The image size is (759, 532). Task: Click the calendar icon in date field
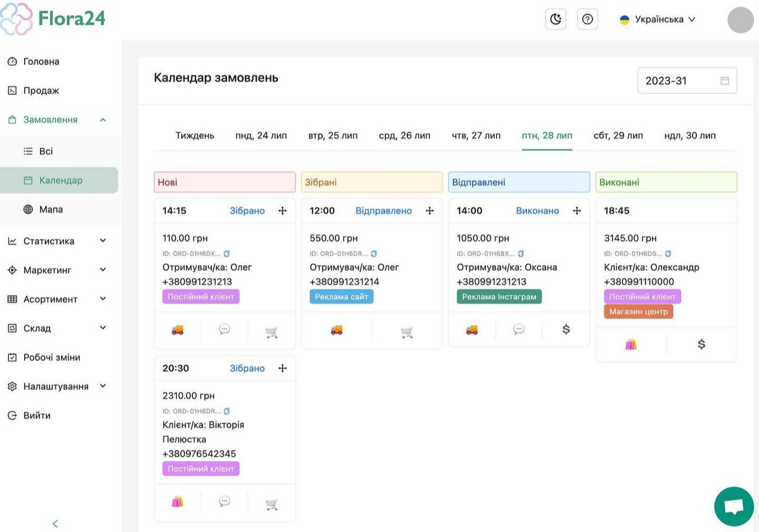[x=725, y=81]
